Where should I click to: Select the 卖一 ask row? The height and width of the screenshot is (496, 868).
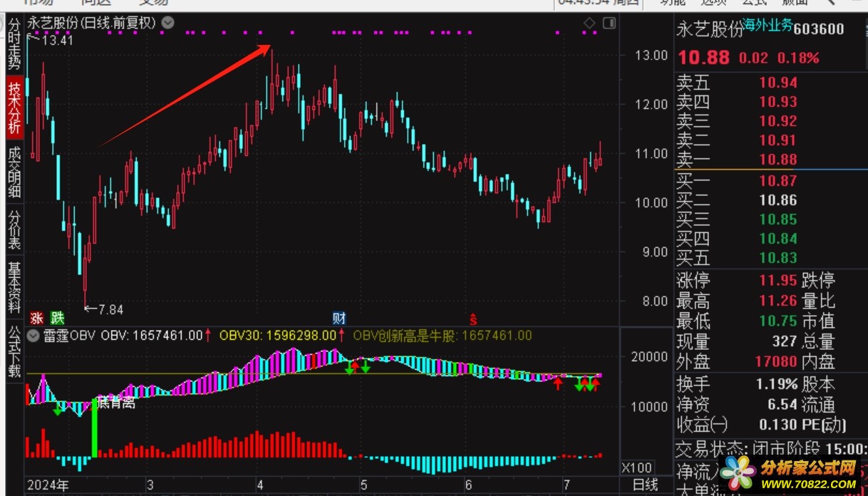(x=771, y=160)
